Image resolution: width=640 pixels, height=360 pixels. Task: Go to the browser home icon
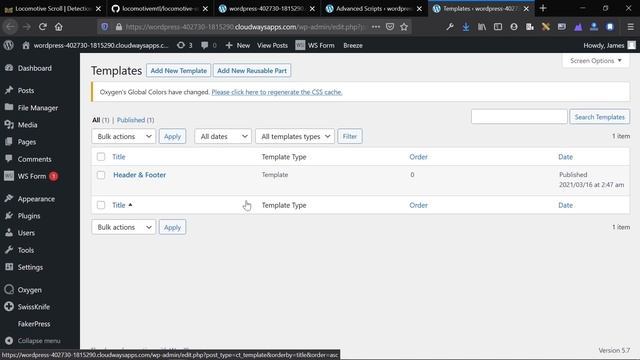59,27
